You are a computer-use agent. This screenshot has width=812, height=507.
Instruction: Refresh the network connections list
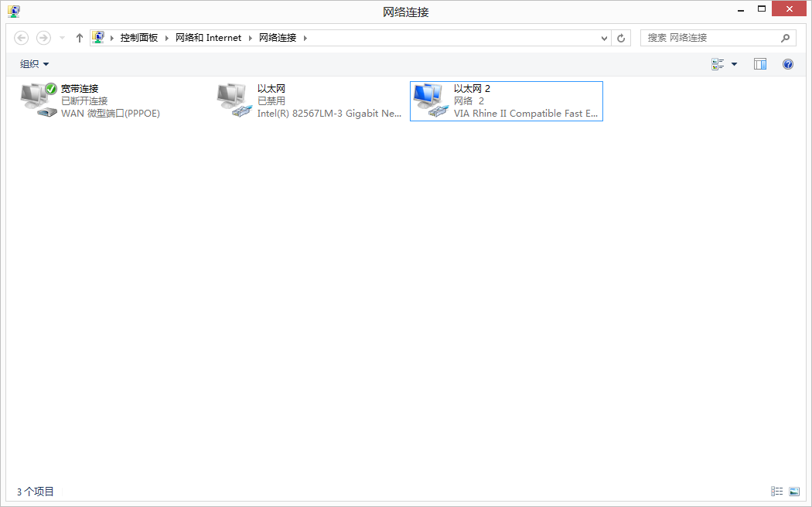point(621,38)
